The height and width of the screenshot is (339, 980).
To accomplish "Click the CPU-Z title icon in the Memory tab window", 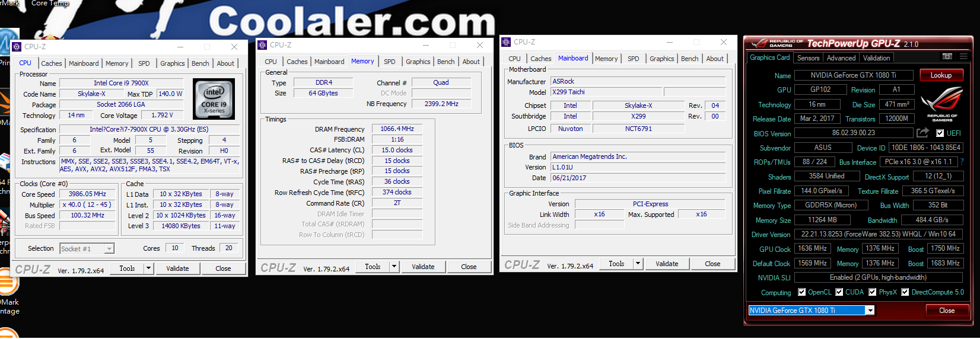I will pyautogui.click(x=262, y=45).
